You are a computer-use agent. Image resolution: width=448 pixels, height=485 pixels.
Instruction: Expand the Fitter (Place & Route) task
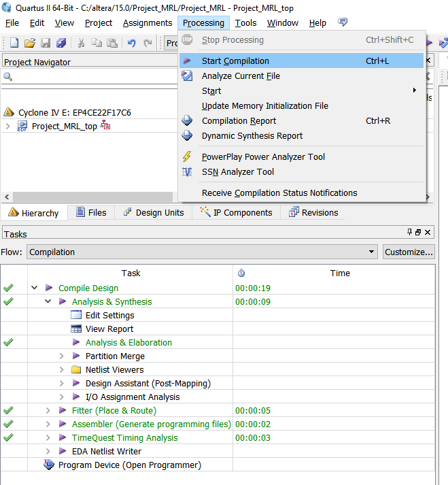48,410
